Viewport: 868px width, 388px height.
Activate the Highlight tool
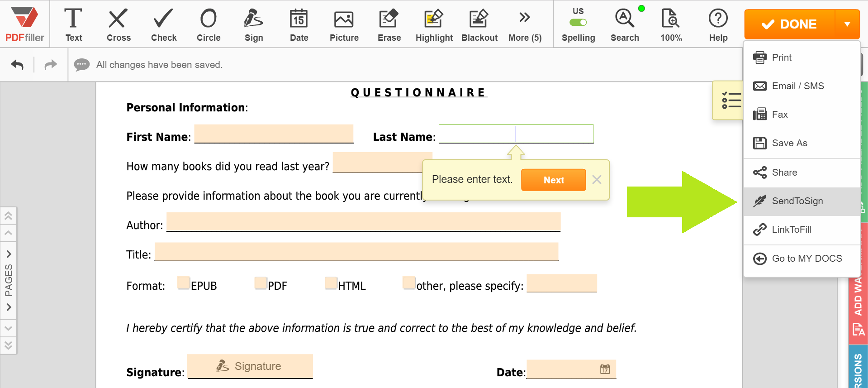click(x=434, y=24)
